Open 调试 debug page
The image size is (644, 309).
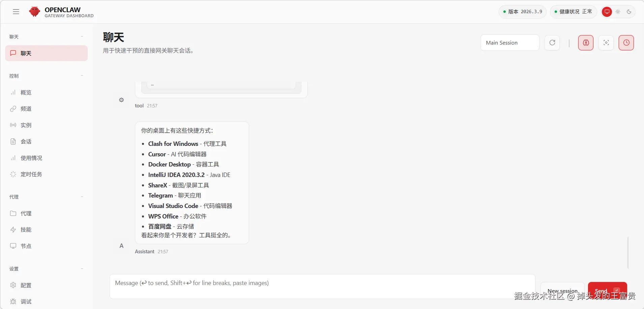(x=47, y=302)
